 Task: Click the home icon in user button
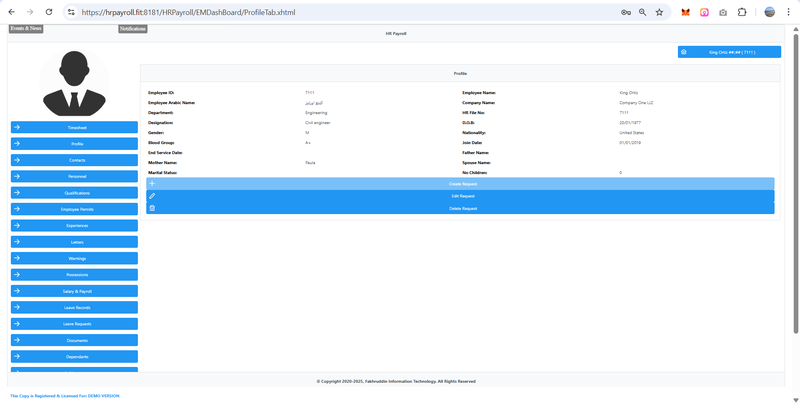(x=684, y=52)
